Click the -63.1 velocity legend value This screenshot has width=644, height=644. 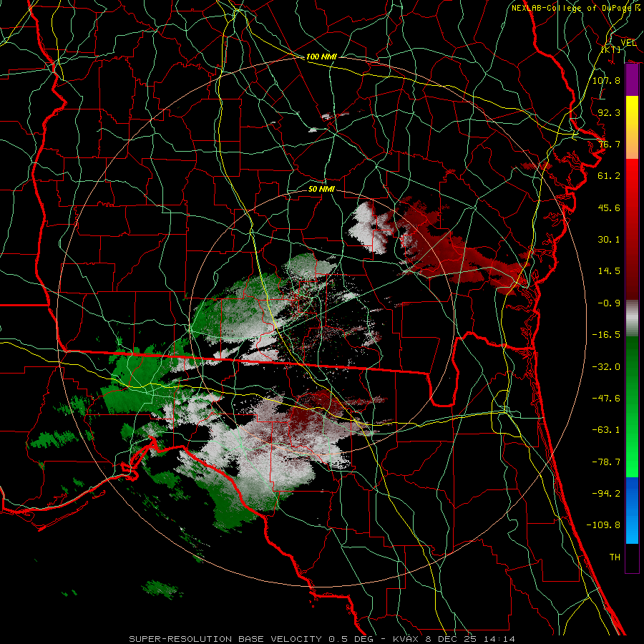(x=606, y=430)
